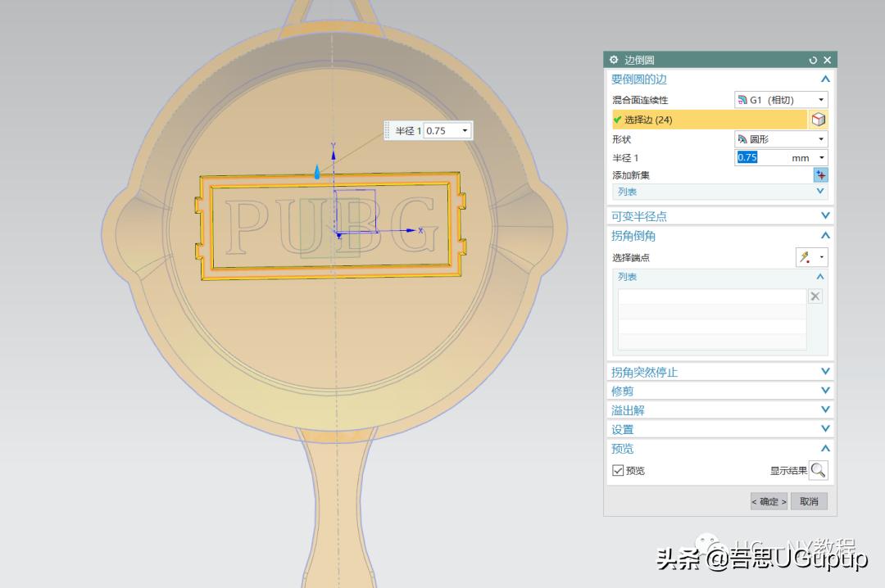Expand the 可变半径点 section
Viewport: 885px width, 588px height.
[x=825, y=216]
